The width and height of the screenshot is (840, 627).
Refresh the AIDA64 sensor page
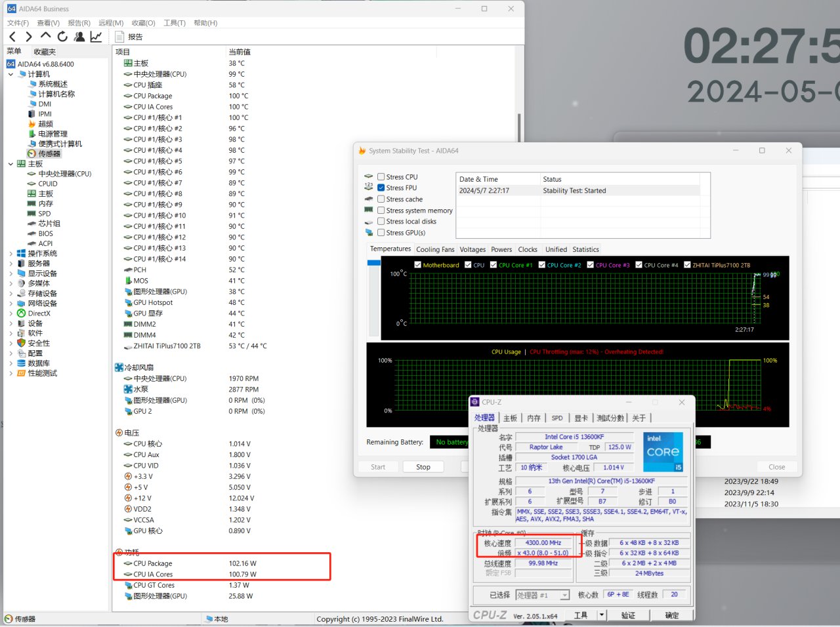click(x=62, y=37)
